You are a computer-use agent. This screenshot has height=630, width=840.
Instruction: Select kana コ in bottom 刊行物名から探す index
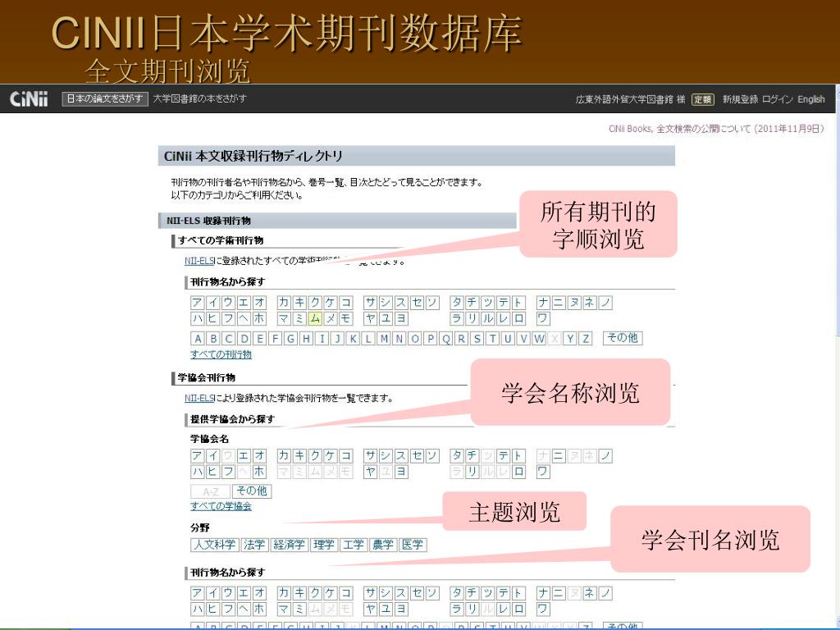click(x=346, y=594)
